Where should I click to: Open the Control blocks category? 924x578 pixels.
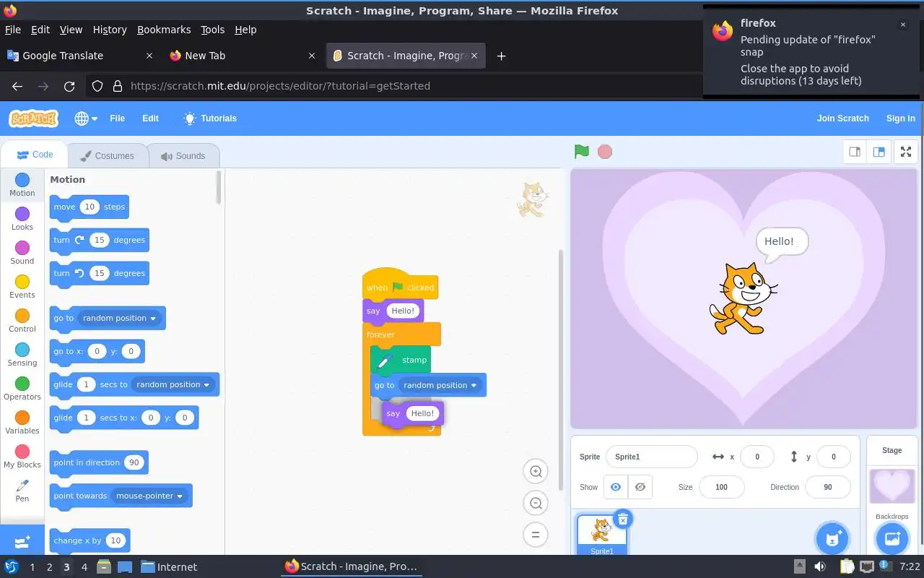pos(22,321)
